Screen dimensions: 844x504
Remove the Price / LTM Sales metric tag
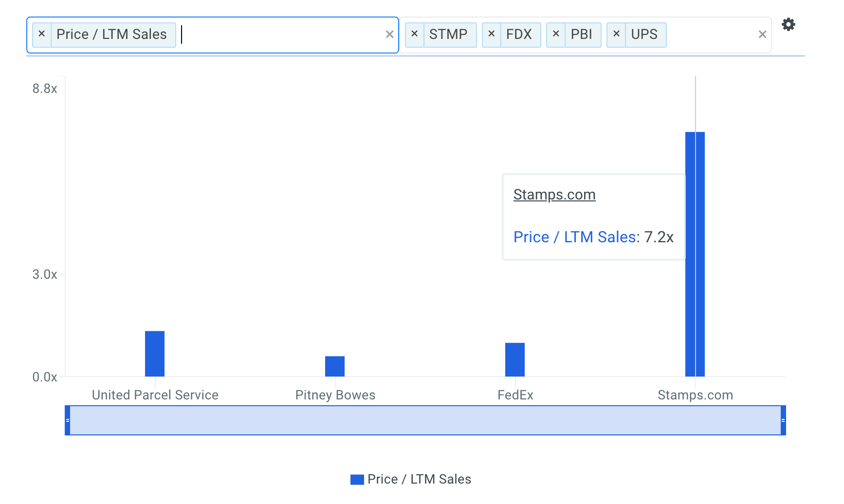tap(42, 35)
